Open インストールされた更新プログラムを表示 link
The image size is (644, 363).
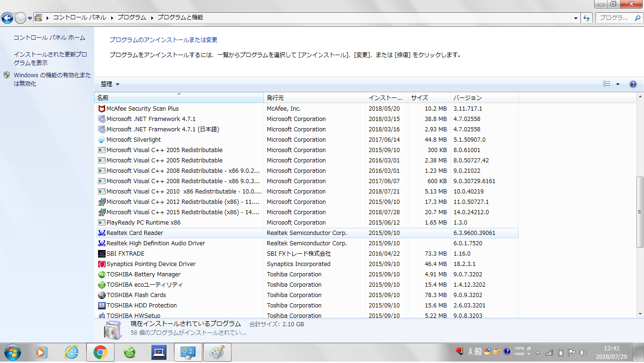tap(50, 59)
